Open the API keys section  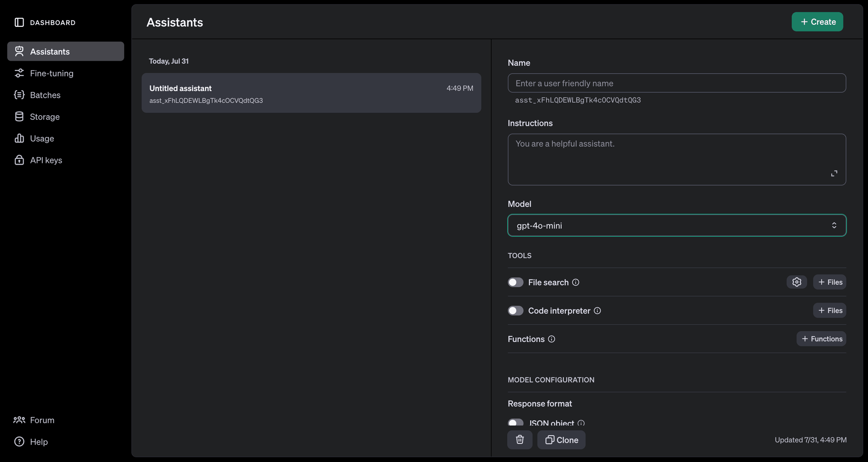[46, 160]
